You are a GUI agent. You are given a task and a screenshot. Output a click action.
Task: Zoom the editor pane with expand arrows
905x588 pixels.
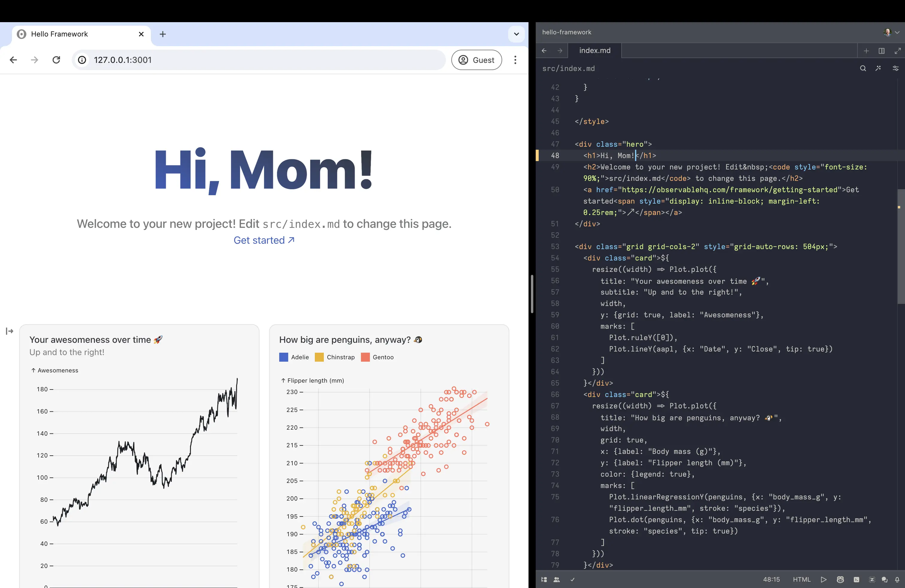898,51
